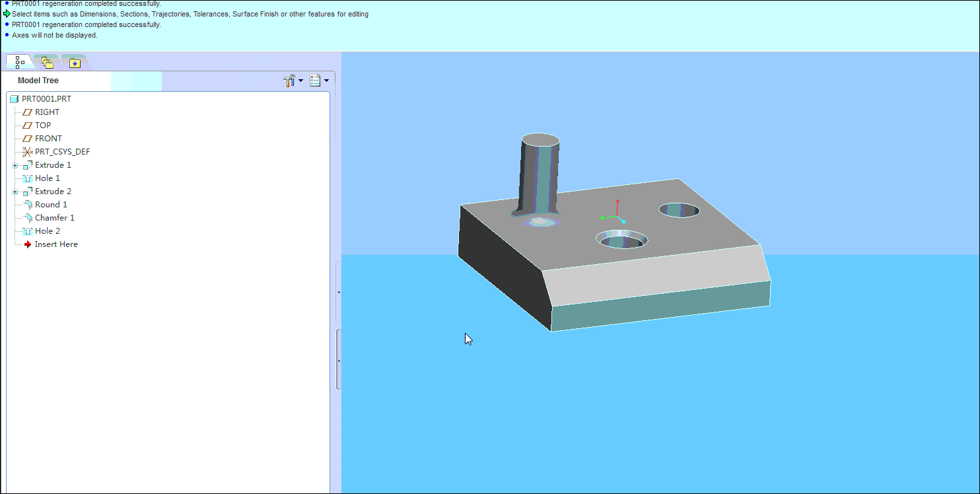Click the chamfered hole on the model
This screenshot has height=494, width=980.
tap(622, 239)
